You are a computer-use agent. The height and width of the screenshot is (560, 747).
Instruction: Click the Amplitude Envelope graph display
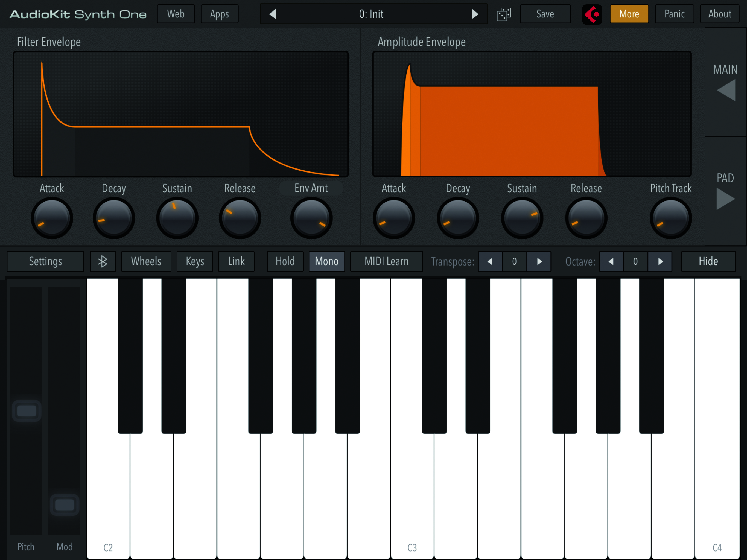pyautogui.click(x=532, y=114)
